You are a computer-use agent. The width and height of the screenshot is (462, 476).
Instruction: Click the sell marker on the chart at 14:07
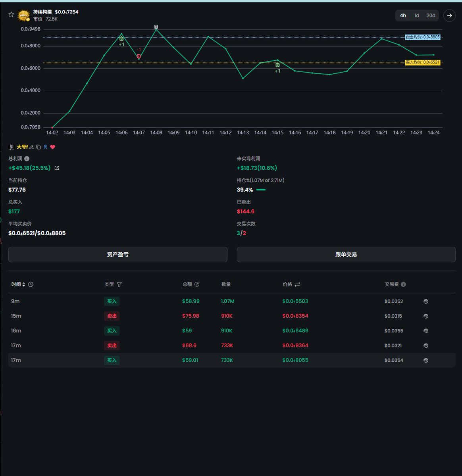139,56
